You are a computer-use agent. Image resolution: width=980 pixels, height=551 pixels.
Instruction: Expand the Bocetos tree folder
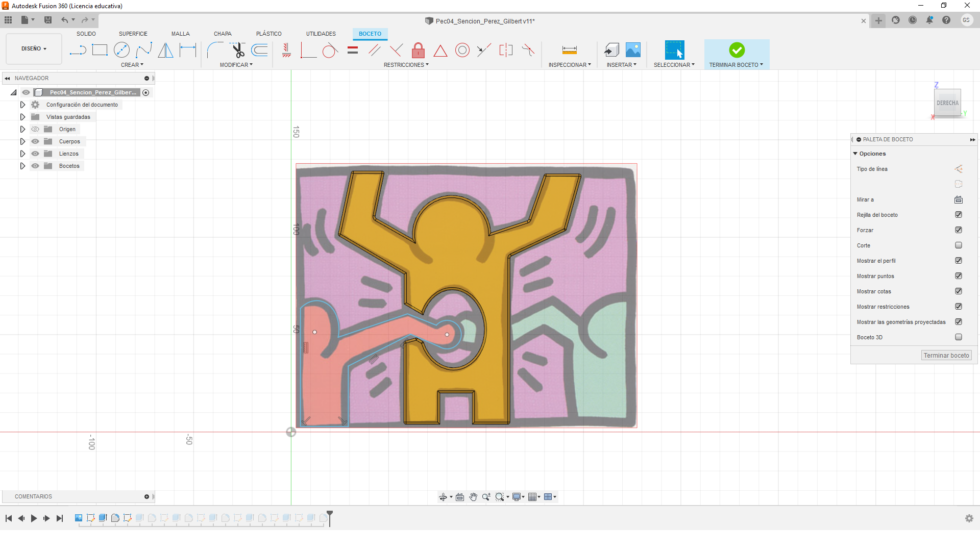coord(22,166)
